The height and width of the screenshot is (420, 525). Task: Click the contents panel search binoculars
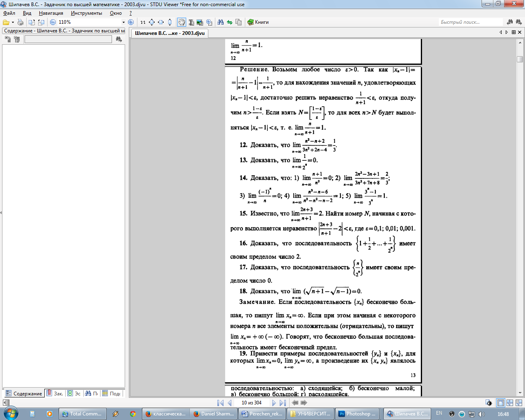click(119, 39)
